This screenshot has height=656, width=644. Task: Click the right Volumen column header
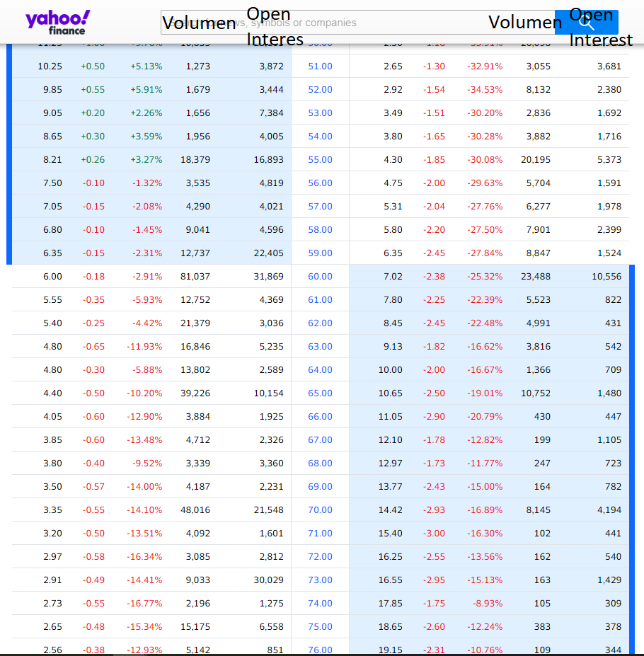pos(525,23)
